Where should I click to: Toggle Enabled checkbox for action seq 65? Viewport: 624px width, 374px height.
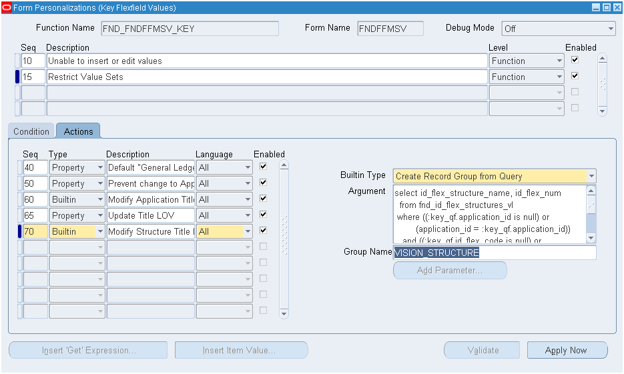coord(263,214)
